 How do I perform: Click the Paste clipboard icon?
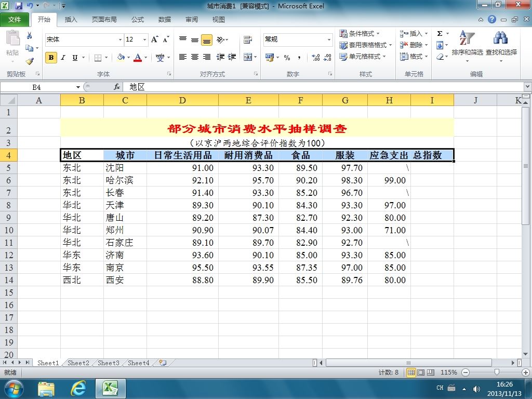pos(13,38)
